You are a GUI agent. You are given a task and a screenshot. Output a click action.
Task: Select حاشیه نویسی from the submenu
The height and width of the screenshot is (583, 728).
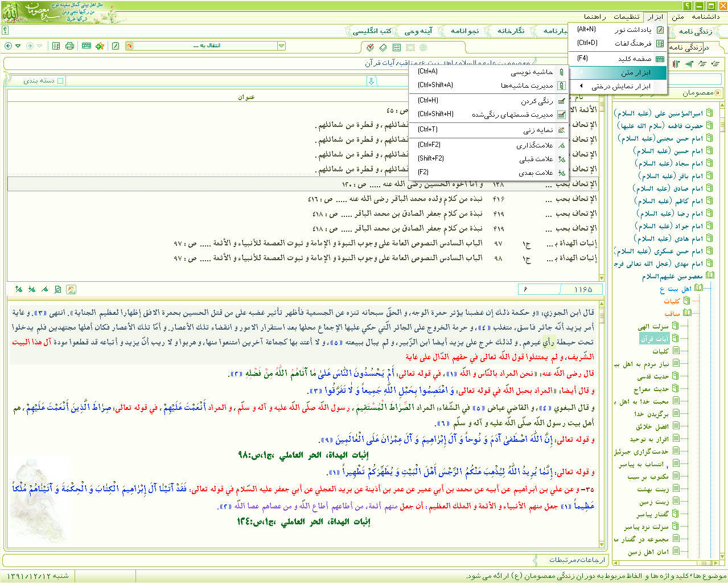click(x=531, y=72)
